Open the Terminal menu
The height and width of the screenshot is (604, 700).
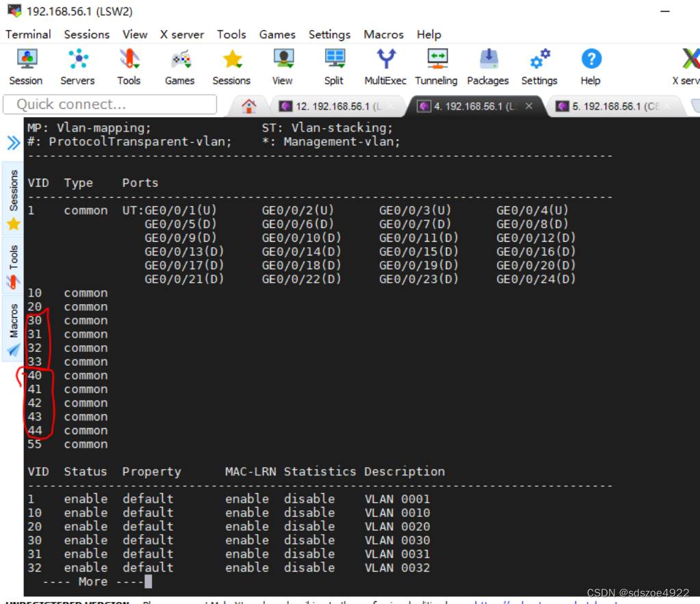pyautogui.click(x=28, y=34)
